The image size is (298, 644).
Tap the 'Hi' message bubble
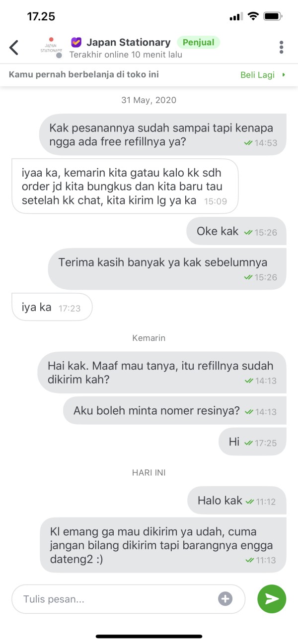(x=252, y=442)
